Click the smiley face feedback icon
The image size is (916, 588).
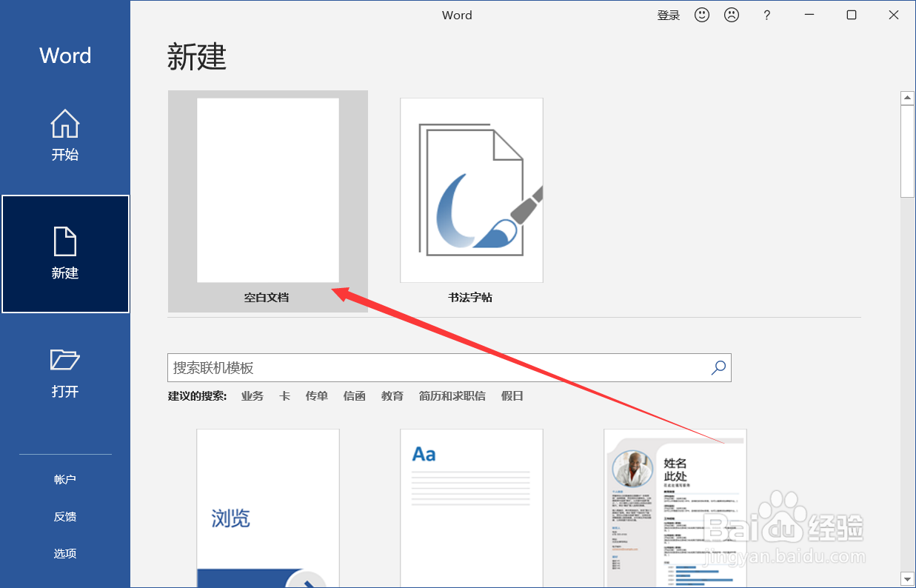tap(702, 15)
